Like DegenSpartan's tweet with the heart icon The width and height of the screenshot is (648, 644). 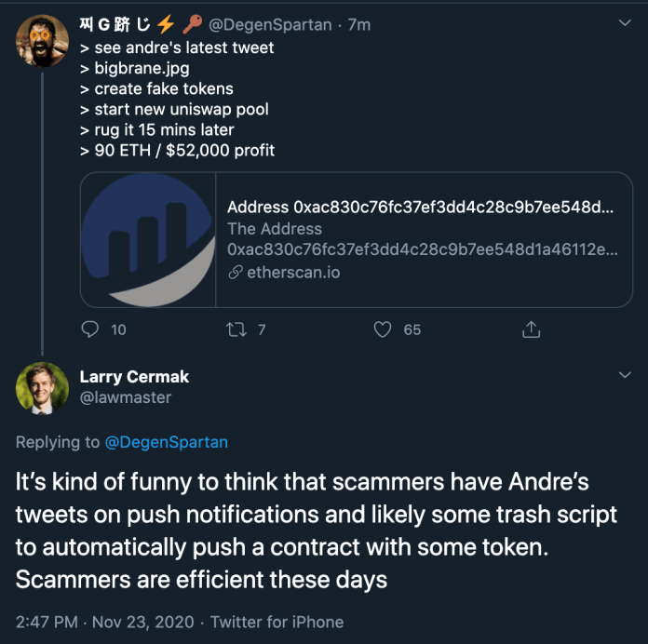[382, 329]
